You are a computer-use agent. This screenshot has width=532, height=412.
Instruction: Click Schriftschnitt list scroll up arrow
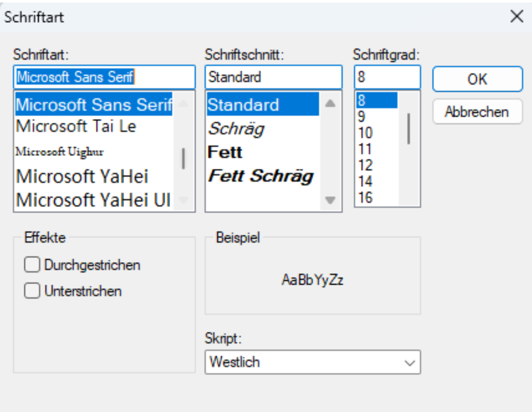(x=330, y=103)
